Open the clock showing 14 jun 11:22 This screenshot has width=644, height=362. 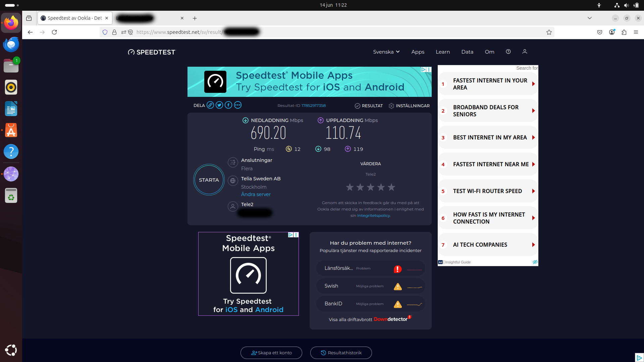click(333, 5)
